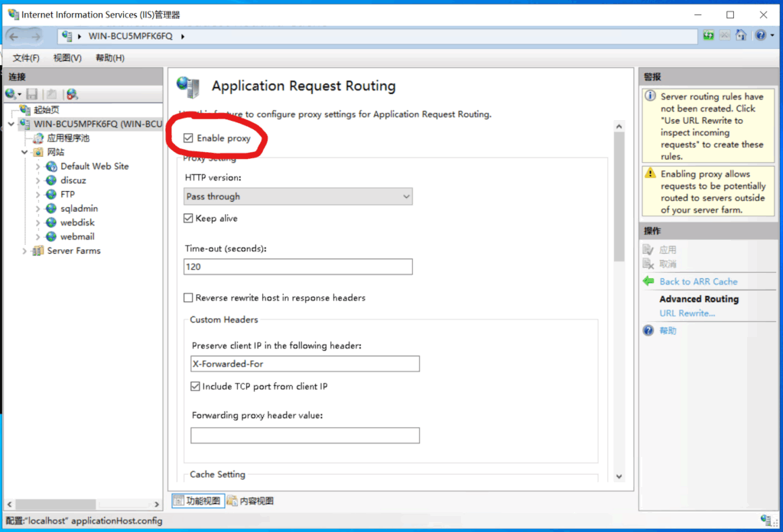Check Reverse rewrite host in response headers
783x532 pixels.
coord(188,297)
